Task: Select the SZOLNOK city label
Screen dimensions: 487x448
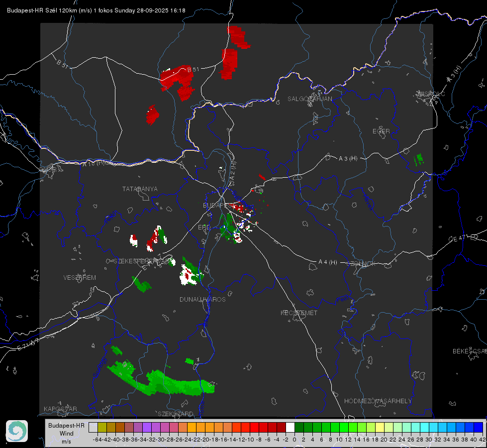Action: pyautogui.click(x=361, y=264)
